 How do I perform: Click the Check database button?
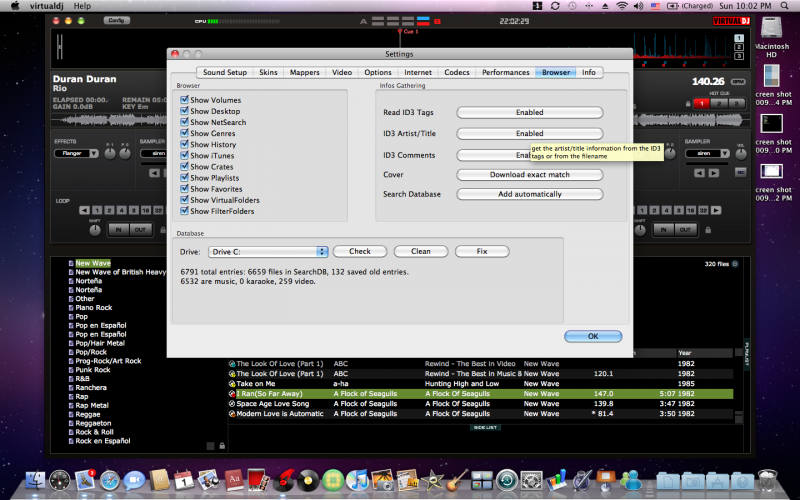(x=360, y=252)
